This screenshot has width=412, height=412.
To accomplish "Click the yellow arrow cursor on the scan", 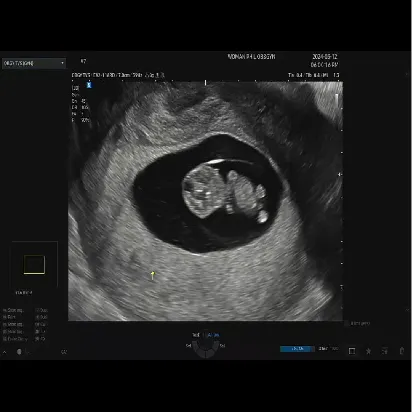I will tap(153, 275).
